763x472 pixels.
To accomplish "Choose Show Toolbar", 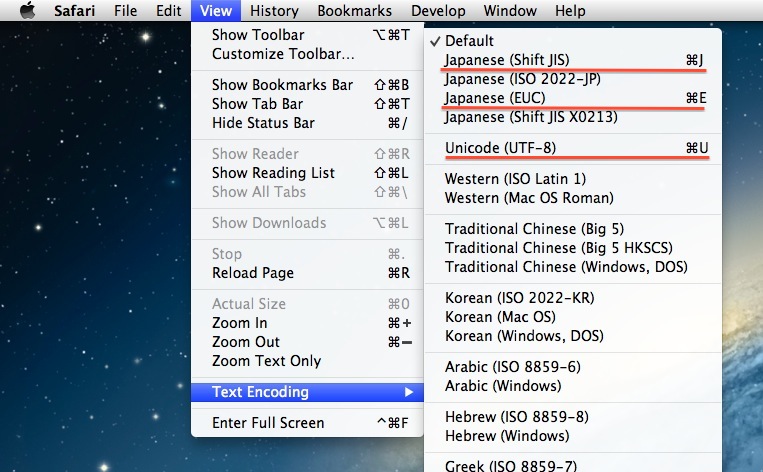I will 308,35.
